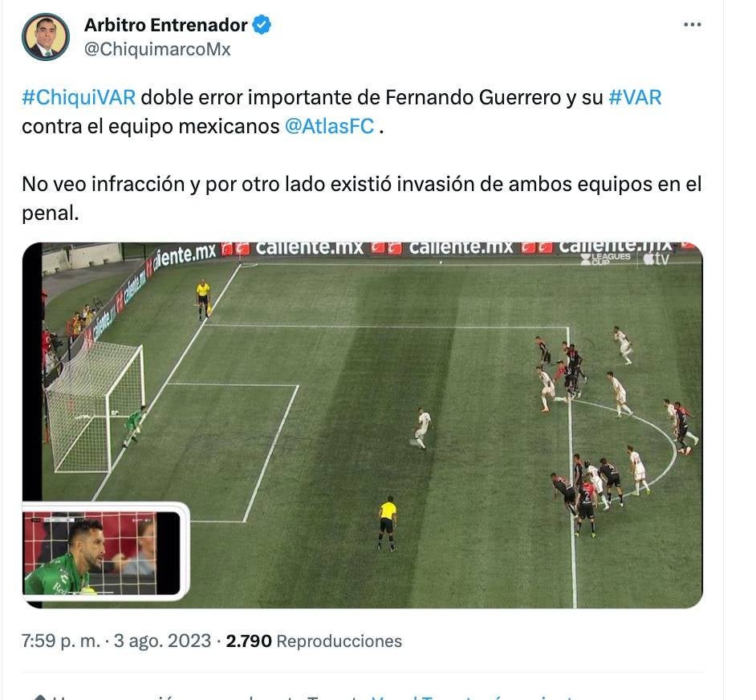Play the penalty kick video
The image size is (756, 700).
[363, 425]
